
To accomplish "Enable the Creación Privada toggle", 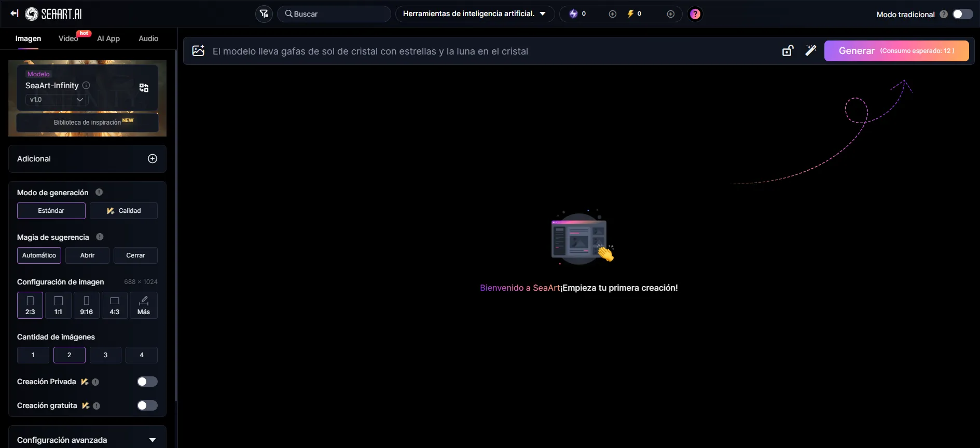I will coord(147,382).
